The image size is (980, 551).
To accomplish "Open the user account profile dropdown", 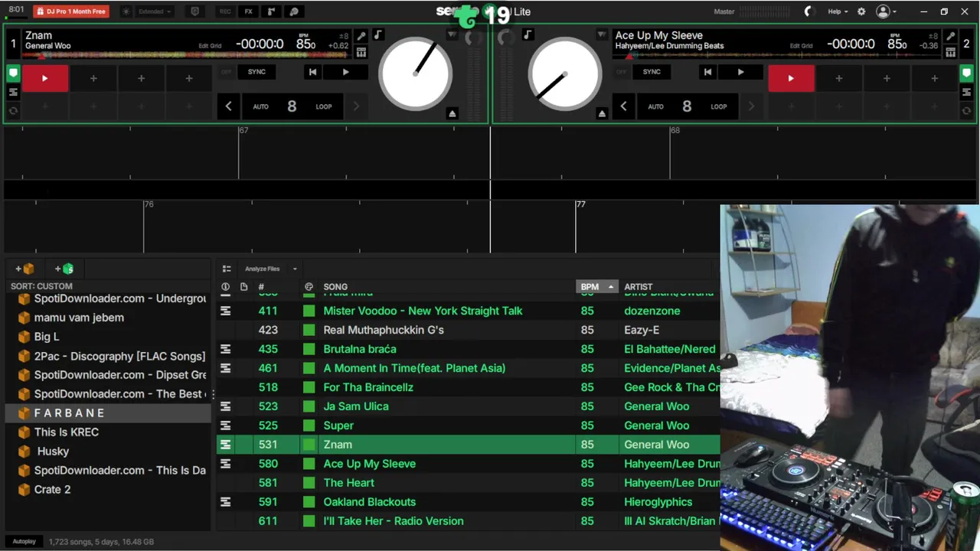I will click(x=886, y=11).
